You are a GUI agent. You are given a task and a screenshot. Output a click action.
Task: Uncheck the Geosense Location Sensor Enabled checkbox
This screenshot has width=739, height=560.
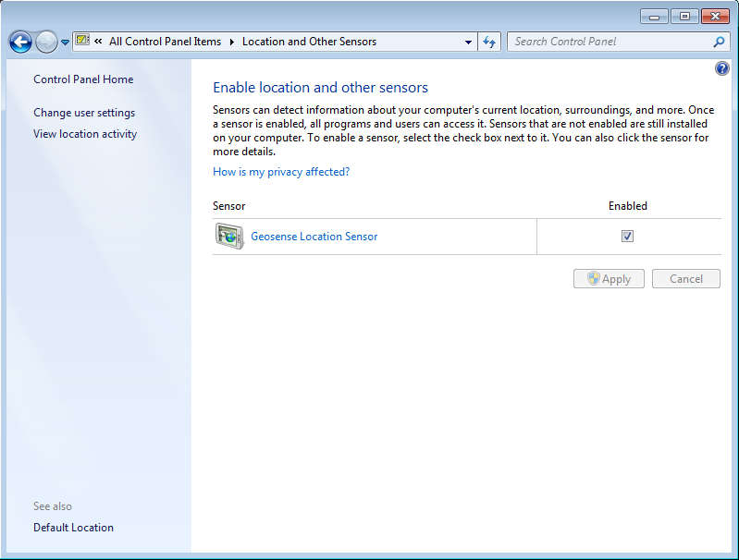(x=627, y=236)
